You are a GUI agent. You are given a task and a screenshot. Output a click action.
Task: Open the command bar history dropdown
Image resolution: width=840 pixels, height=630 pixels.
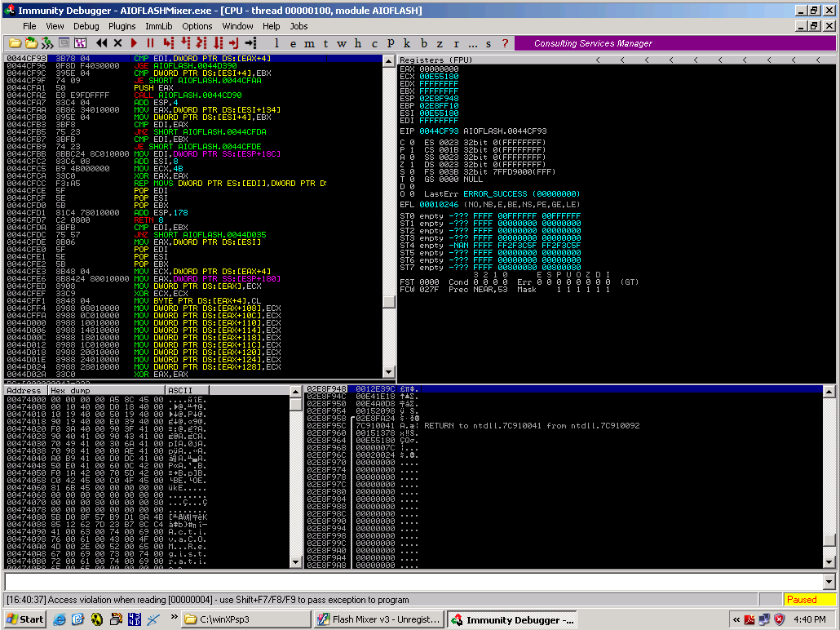(829, 581)
